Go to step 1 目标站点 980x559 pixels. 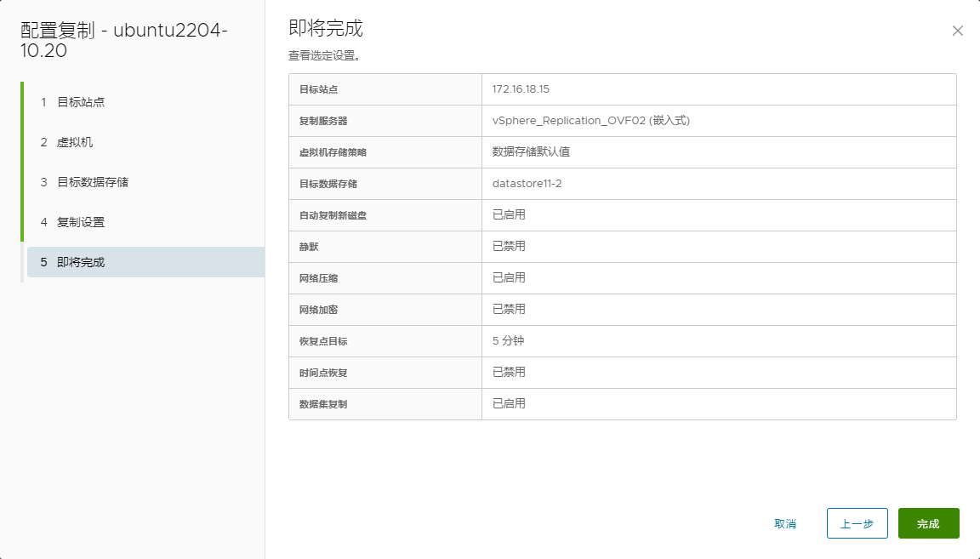click(x=81, y=102)
